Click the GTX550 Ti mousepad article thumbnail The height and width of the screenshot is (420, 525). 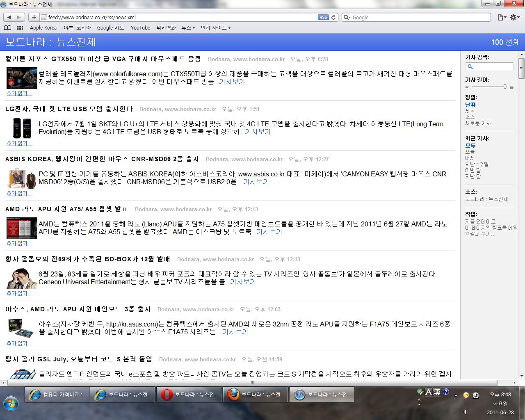pos(22,78)
